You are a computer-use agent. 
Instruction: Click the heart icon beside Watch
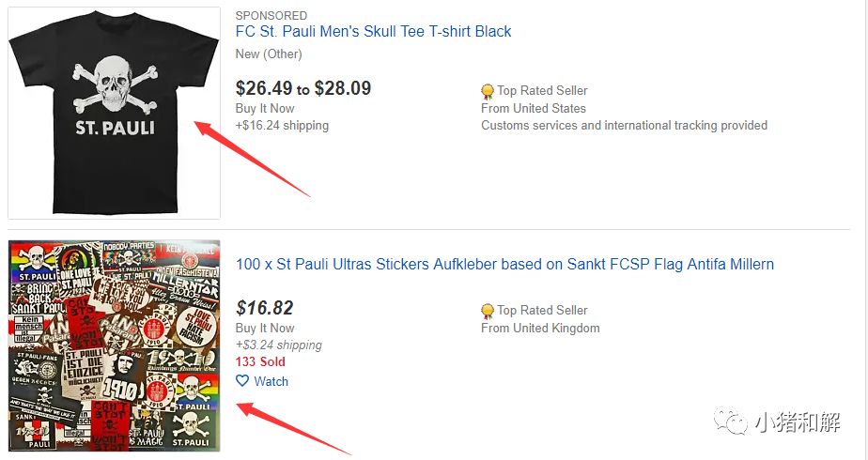242,381
